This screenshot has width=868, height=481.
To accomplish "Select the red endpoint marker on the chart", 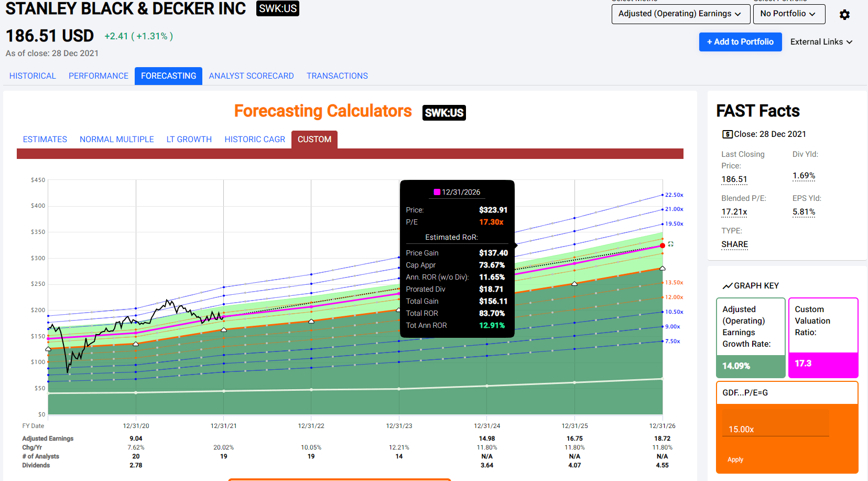I will [663, 245].
